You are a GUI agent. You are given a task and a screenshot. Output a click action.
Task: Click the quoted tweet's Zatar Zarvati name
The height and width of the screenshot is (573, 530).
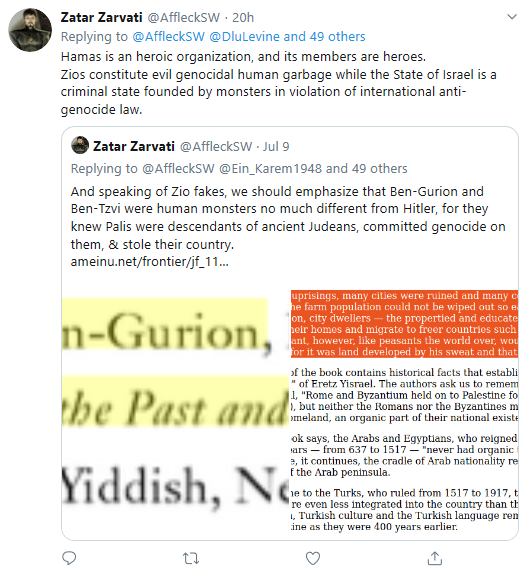pos(134,146)
